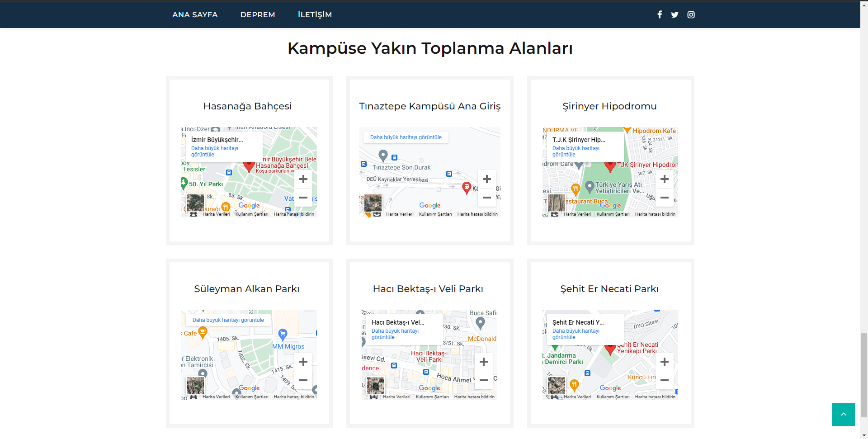Screen dimensions: 868x439
Task: Switch Şehit Er Necati map to satellite view
Action: [556, 386]
